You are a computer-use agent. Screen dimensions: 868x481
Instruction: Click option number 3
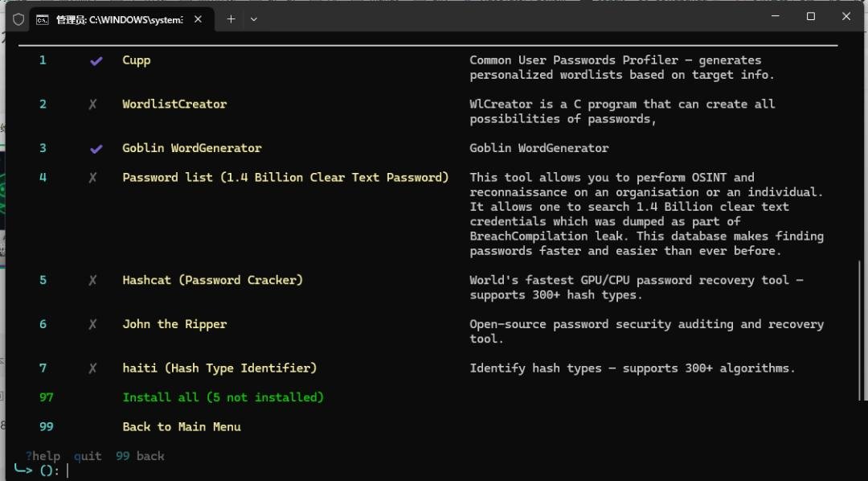[43, 148]
